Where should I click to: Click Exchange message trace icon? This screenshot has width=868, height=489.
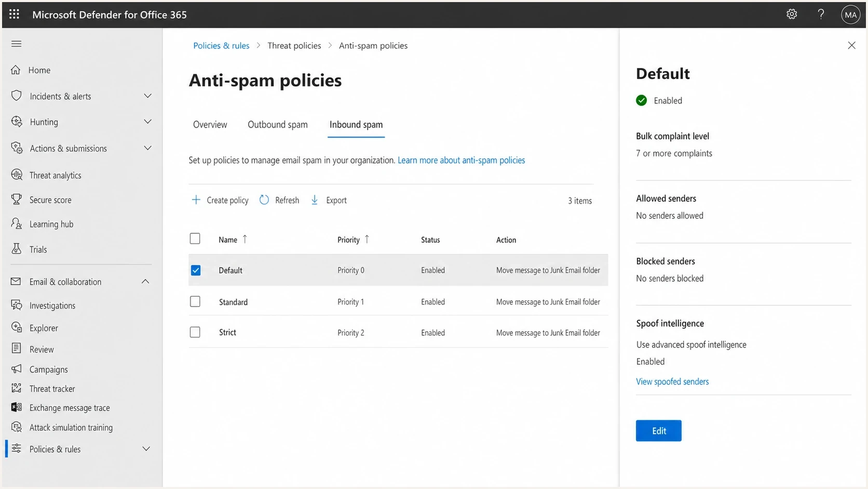click(x=17, y=407)
